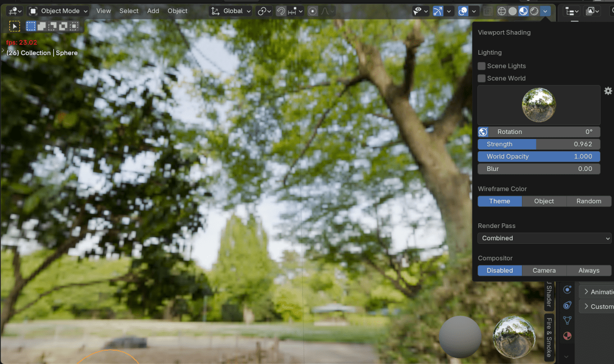Enable Scene Lights checkbox
614x364 pixels.
pyautogui.click(x=481, y=66)
